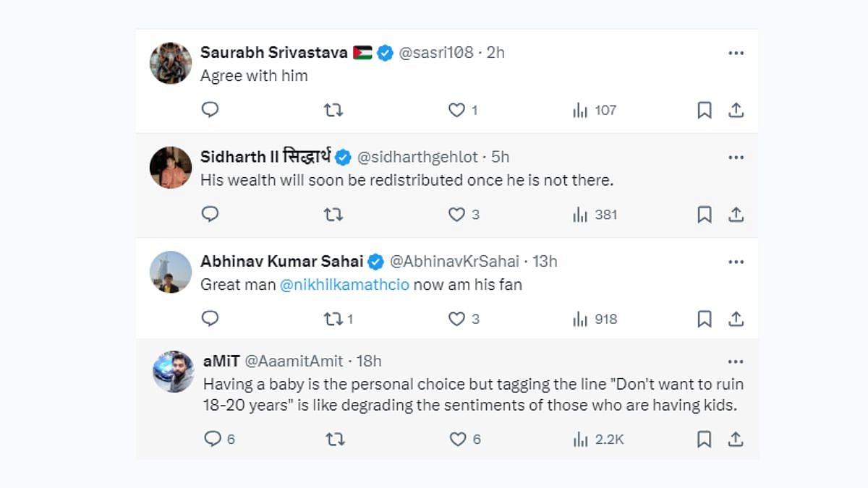The width and height of the screenshot is (868, 488).
Task: Open more options on Saurabh Srivastava's tweet
Action: [736, 53]
